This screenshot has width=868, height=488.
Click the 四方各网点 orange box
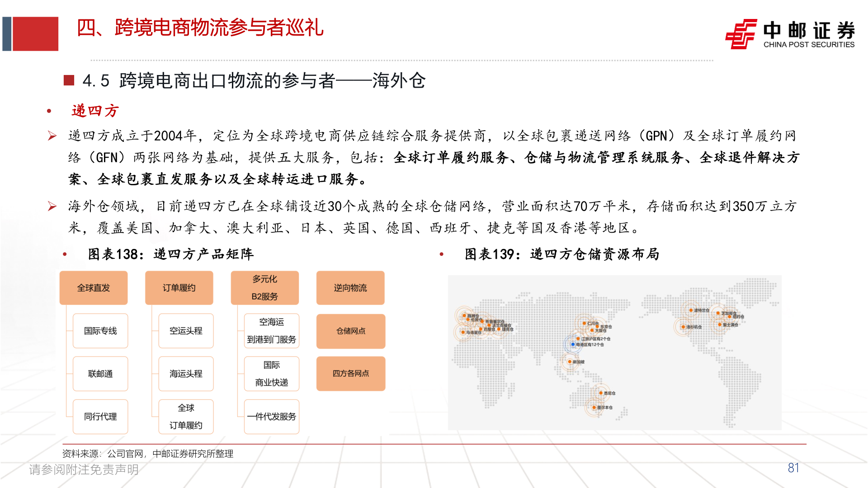(x=351, y=374)
